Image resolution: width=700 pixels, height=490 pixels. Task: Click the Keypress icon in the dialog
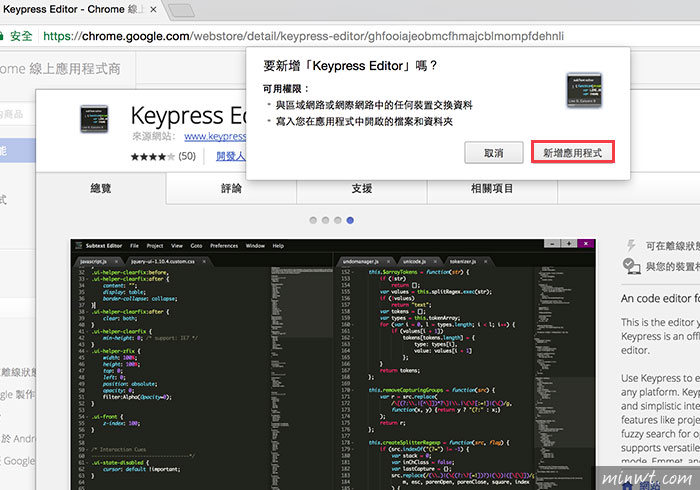pyautogui.click(x=584, y=90)
